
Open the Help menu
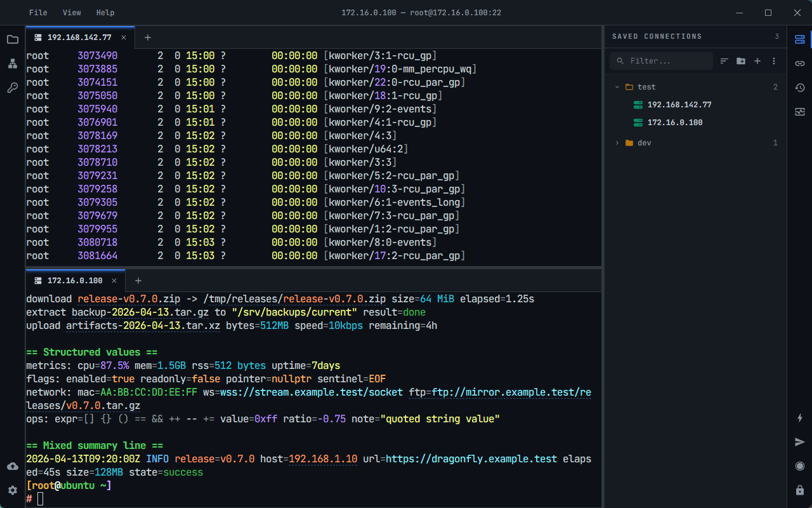pos(105,13)
